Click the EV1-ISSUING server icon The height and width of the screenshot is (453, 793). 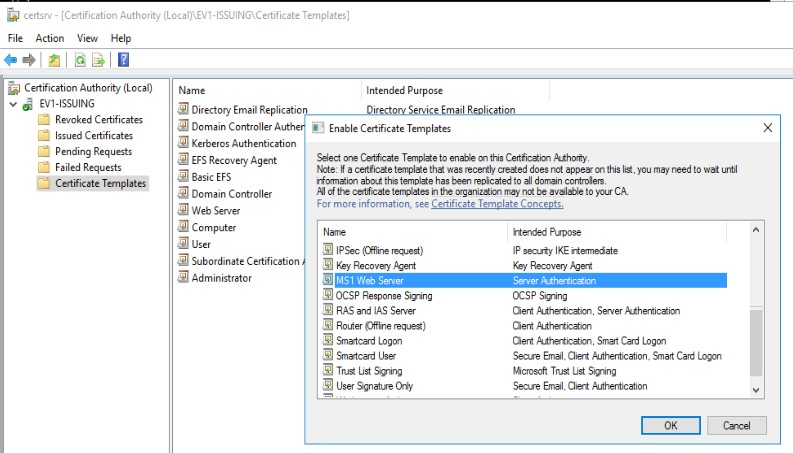click(28, 104)
